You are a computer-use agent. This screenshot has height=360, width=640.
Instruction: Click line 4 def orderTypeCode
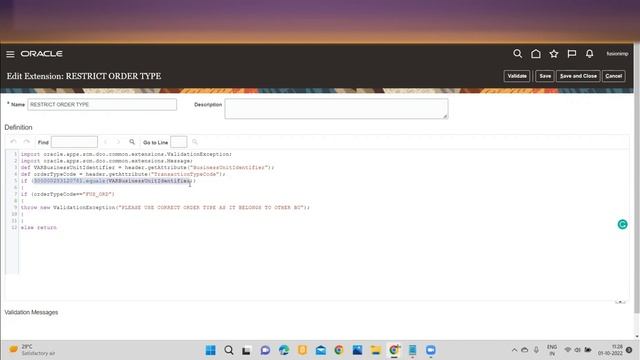pyautogui.click(x=123, y=174)
